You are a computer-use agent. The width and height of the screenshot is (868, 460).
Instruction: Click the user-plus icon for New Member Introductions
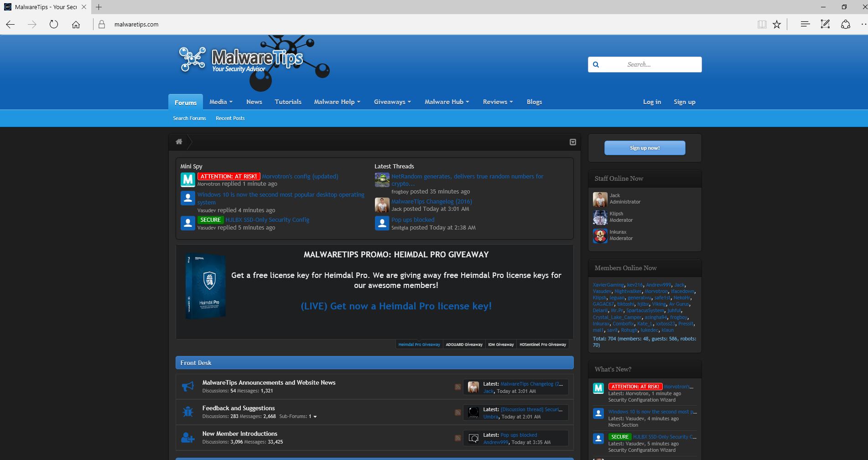tap(187, 438)
